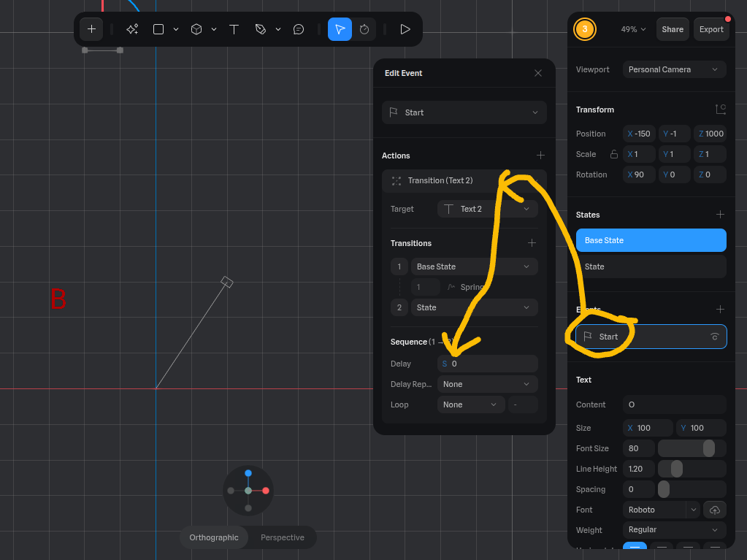
Task: Edit the transition duration field showing 1
Action: [x=426, y=287]
